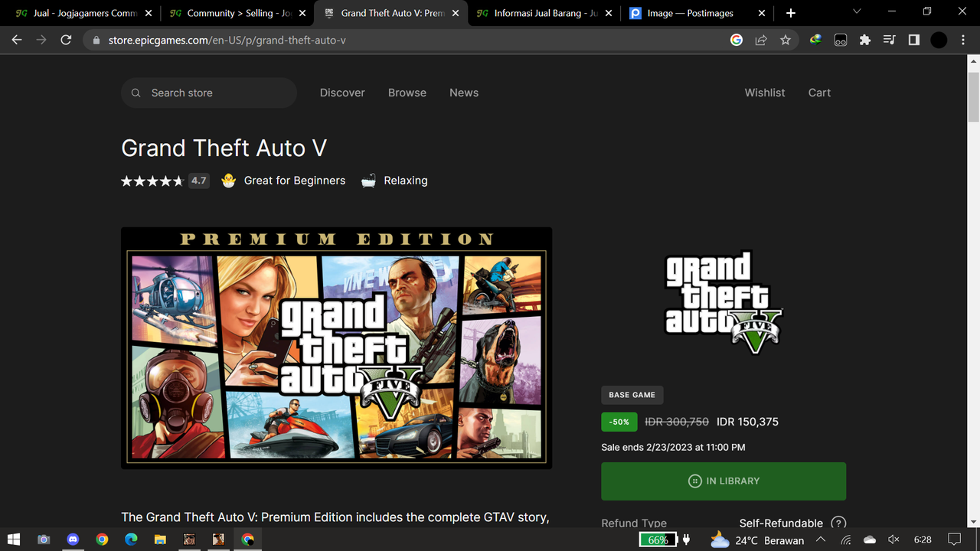Go back to the previous page
This screenshot has height=551, width=980.
pyautogui.click(x=17, y=40)
